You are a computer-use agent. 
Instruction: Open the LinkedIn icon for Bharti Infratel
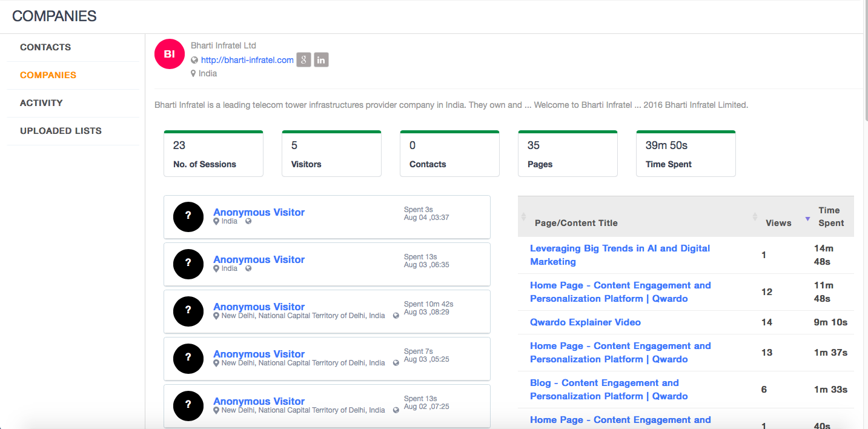(x=321, y=60)
